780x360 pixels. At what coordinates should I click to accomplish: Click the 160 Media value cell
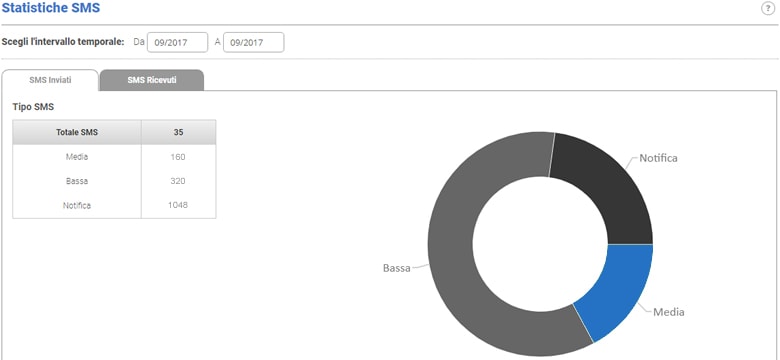[179, 157]
